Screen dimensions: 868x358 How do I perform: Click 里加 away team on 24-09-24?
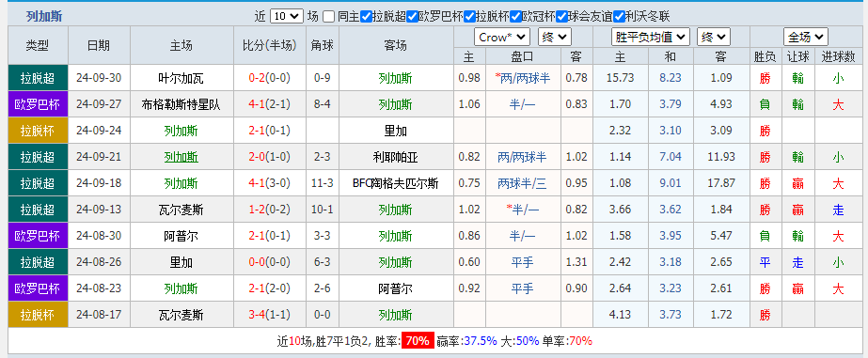[x=395, y=131]
